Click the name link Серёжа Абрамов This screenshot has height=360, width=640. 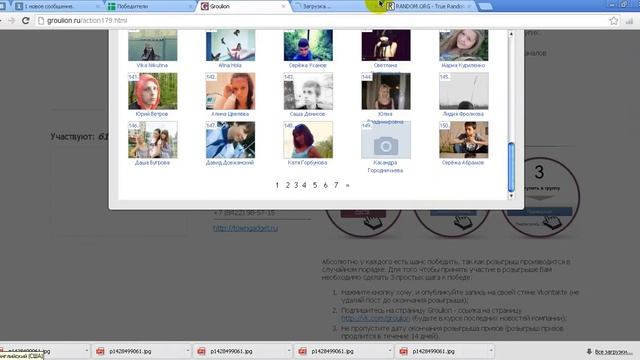coord(463,162)
